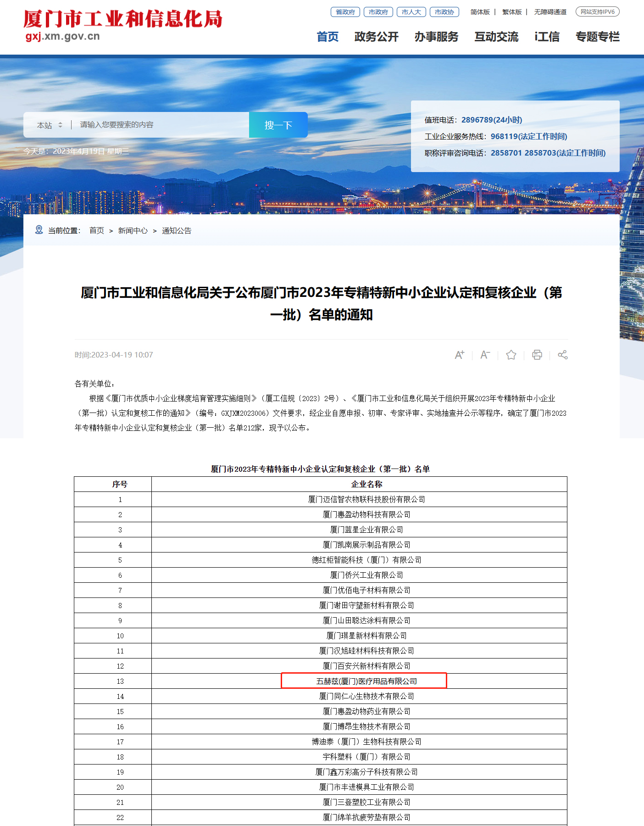Click the hotline number 968119(法定工作时间)
644x826 pixels.
click(x=529, y=136)
